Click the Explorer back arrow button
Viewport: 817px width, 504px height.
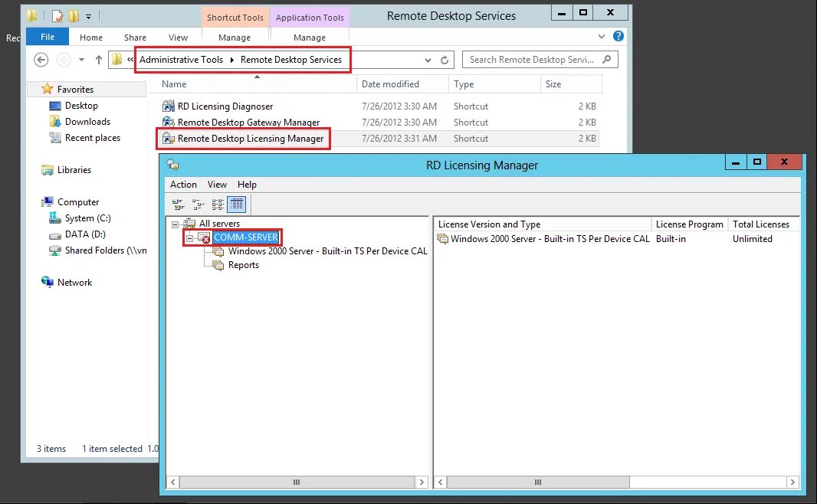pos(41,60)
